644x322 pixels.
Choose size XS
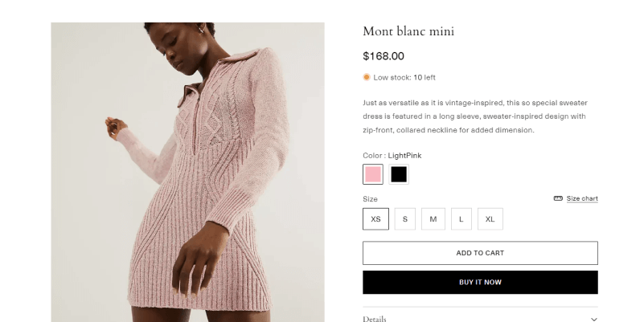coord(375,218)
